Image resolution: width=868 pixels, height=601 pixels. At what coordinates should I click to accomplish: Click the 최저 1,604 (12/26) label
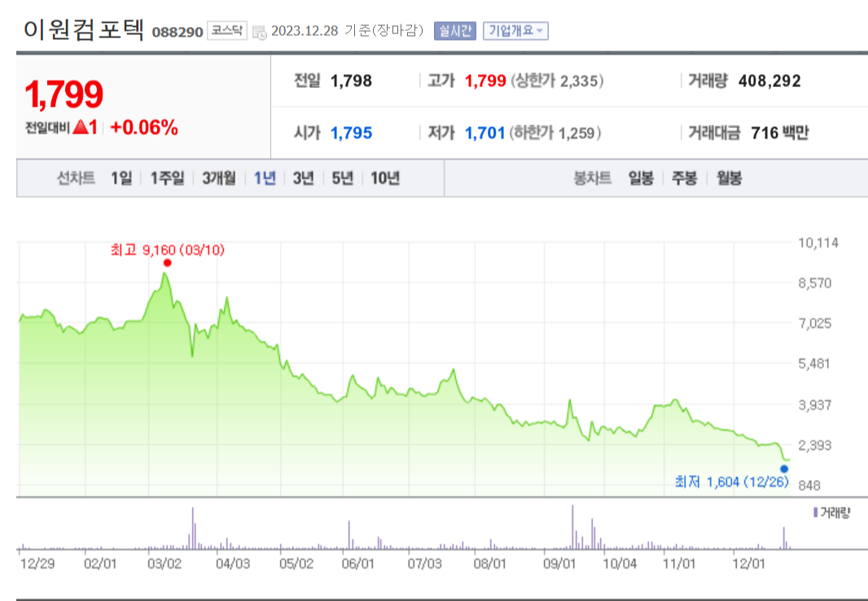click(x=731, y=482)
